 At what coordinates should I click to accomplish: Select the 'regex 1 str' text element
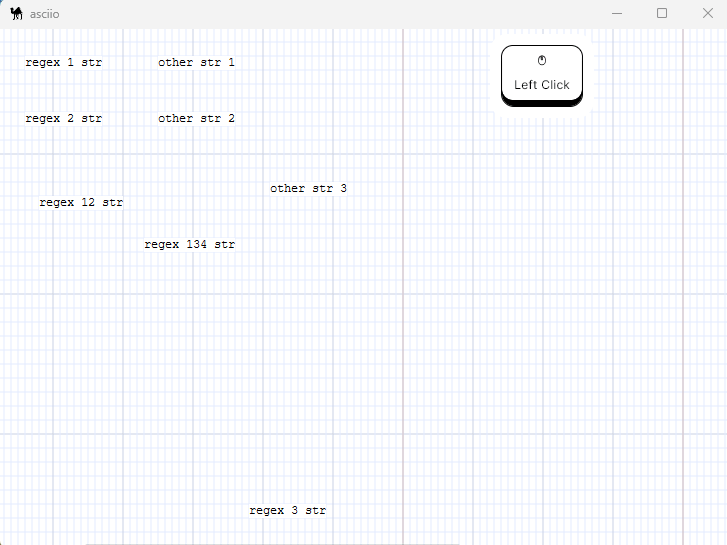(x=64, y=63)
